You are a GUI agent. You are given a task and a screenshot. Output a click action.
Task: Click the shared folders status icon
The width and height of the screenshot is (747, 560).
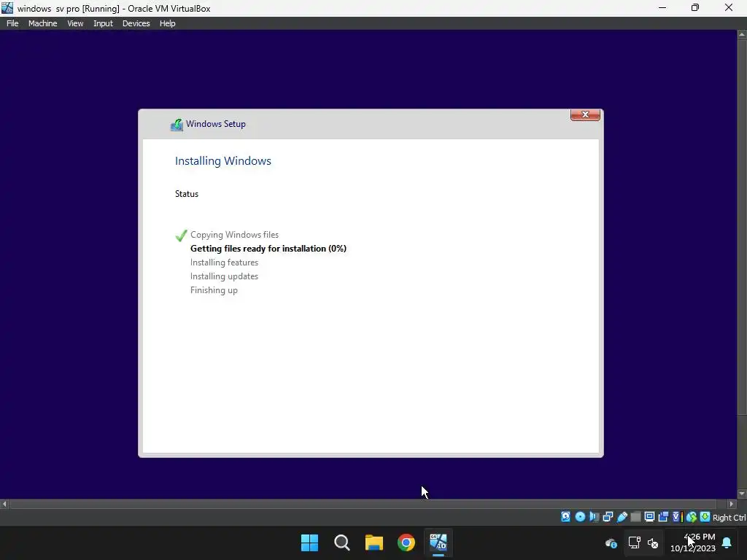coord(636,517)
